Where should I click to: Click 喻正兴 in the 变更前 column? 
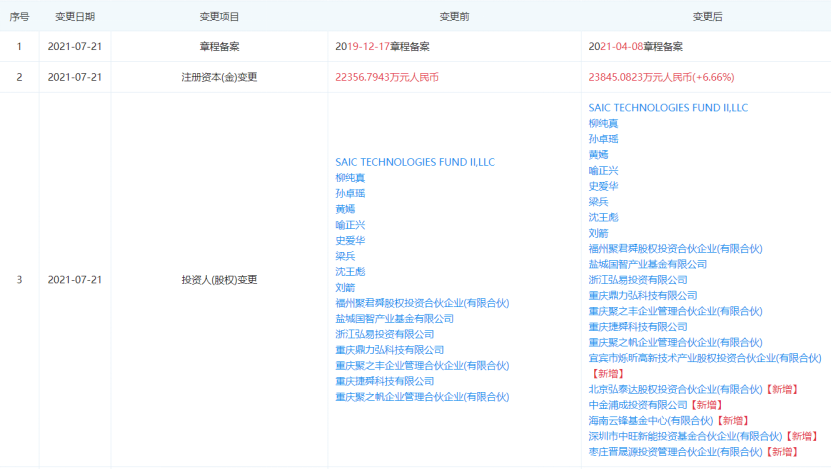tap(350, 225)
